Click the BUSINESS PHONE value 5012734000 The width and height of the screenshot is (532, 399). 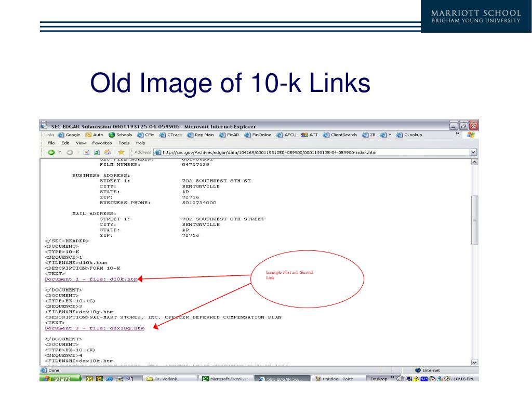(x=199, y=203)
